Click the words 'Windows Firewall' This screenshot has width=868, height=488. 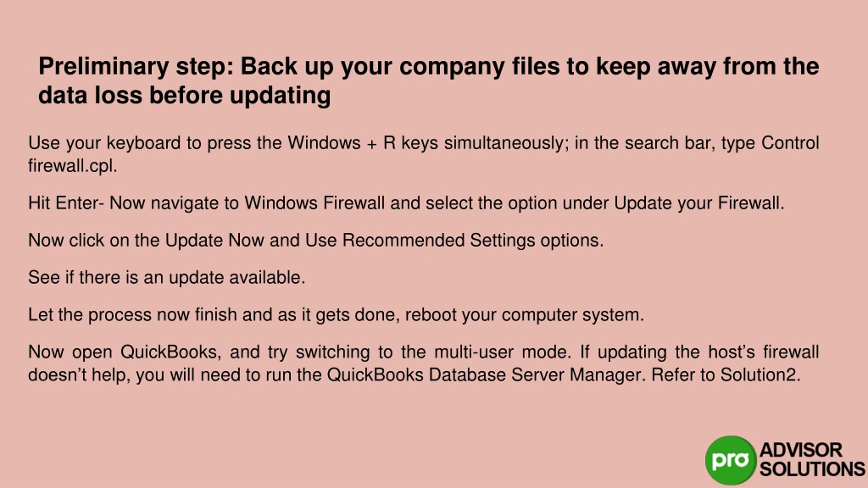click(314, 203)
